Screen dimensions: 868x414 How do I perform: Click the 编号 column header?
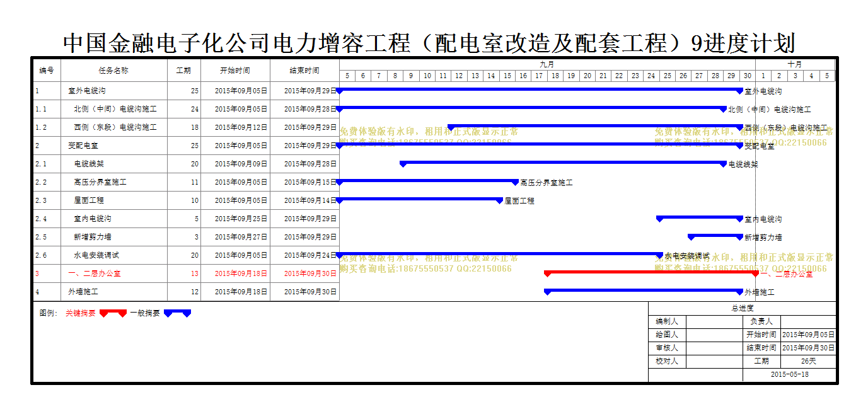[x=47, y=71]
